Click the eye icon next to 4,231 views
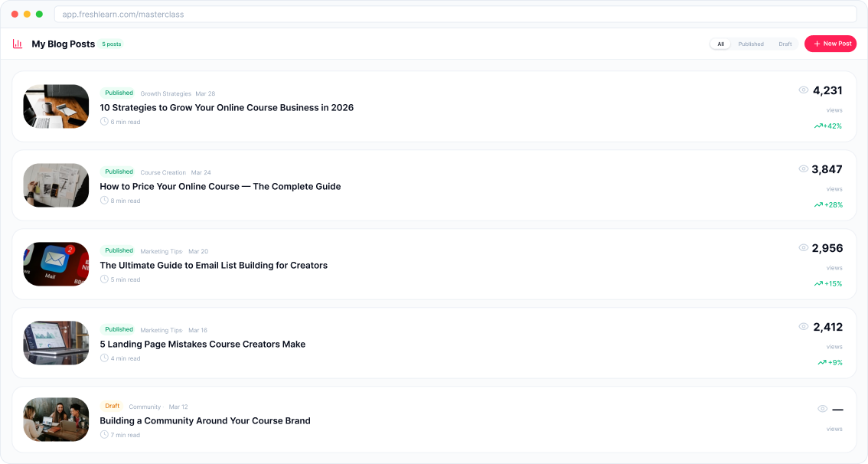The height and width of the screenshot is (464, 868). click(802, 88)
